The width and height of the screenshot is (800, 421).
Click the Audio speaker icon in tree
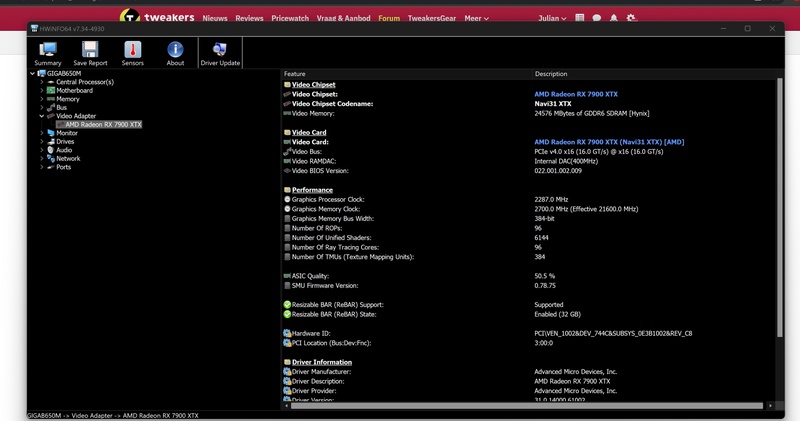click(51, 150)
